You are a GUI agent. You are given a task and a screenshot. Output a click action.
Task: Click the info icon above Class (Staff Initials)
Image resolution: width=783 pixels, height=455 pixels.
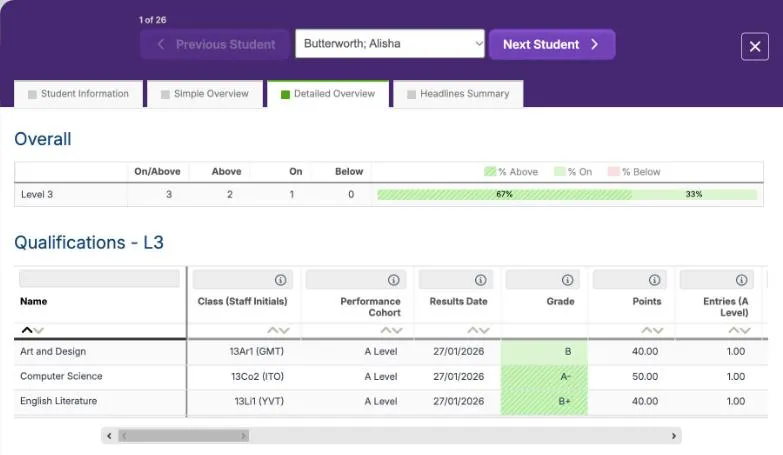tap(281, 280)
